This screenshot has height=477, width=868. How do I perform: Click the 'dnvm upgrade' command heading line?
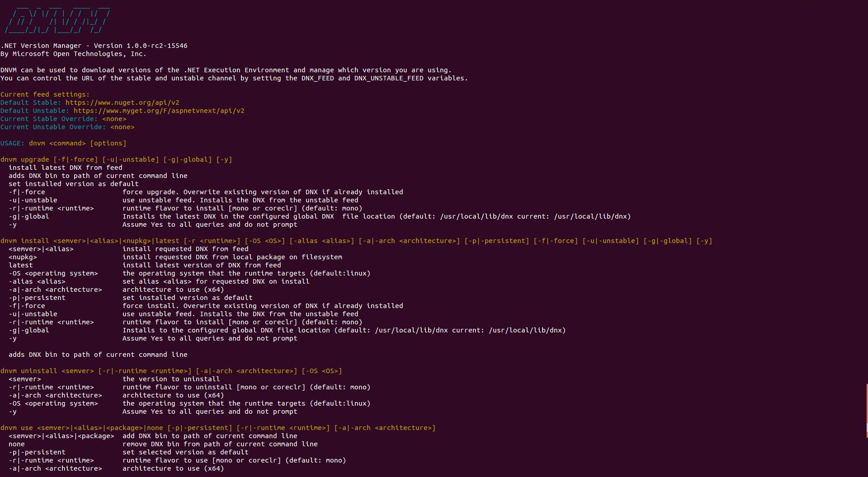pyautogui.click(x=116, y=159)
